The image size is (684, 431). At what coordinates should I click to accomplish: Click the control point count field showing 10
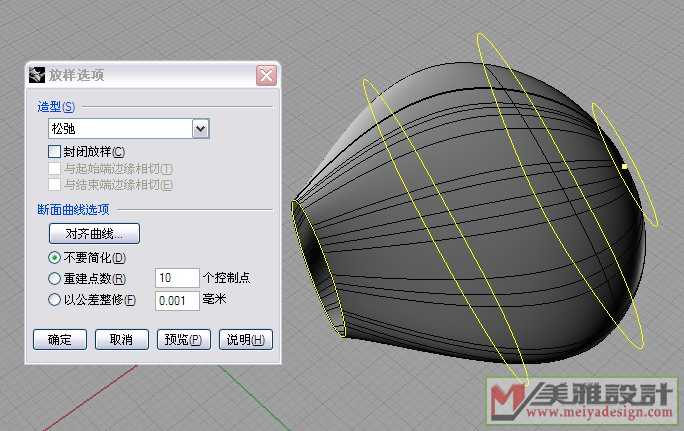(176, 278)
